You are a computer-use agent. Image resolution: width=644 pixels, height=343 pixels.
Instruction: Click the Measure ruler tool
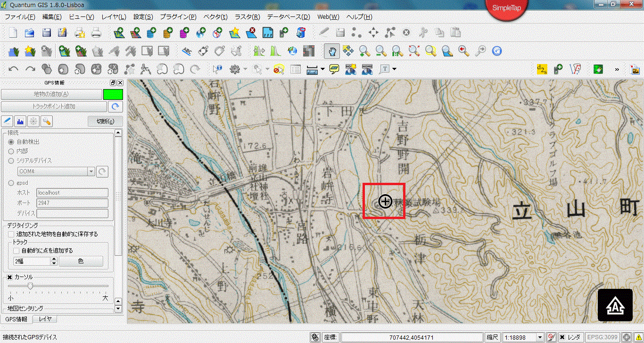312,70
